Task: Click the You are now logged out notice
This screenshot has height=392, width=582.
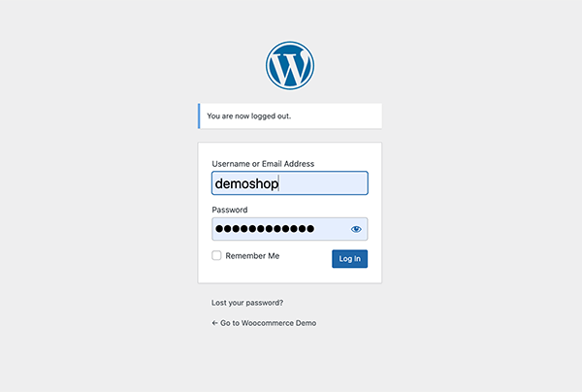Action: [249, 116]
